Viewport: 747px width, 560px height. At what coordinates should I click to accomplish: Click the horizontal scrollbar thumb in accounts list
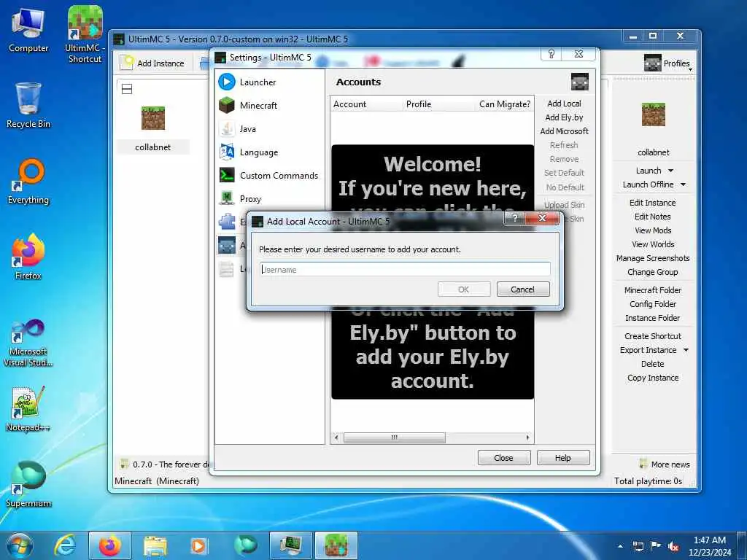tap(395, 437)
